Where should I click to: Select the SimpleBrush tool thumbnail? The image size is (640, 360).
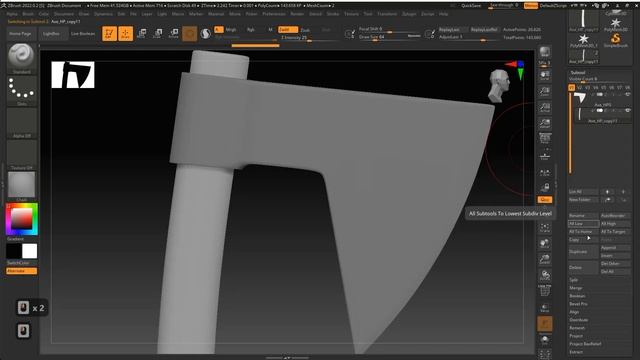click(x=616, y=40)
